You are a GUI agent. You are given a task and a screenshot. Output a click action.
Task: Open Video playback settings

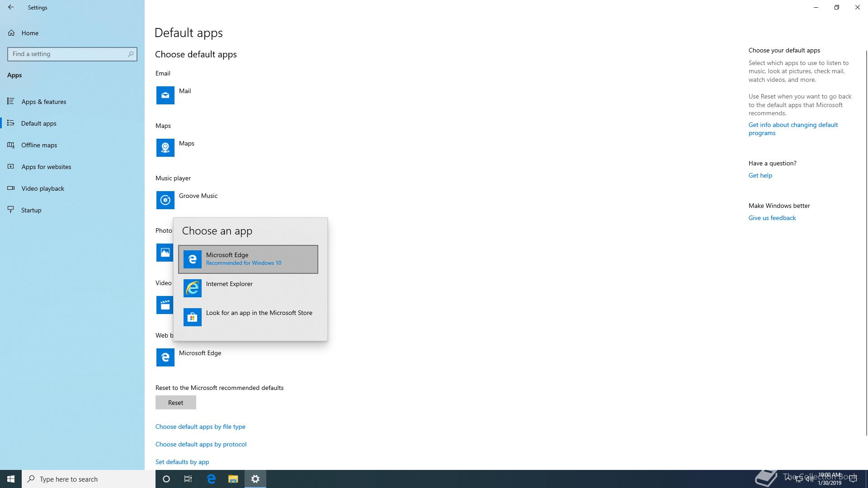click(72, 188)
